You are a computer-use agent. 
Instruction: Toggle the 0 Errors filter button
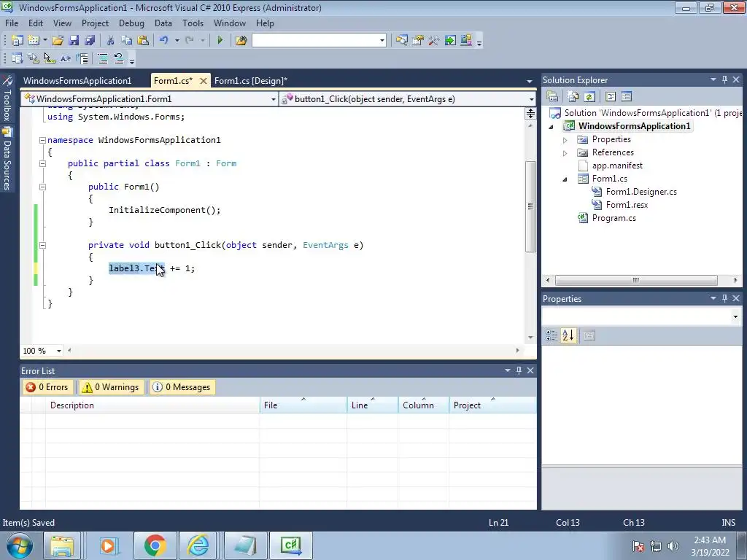point(47,387)
